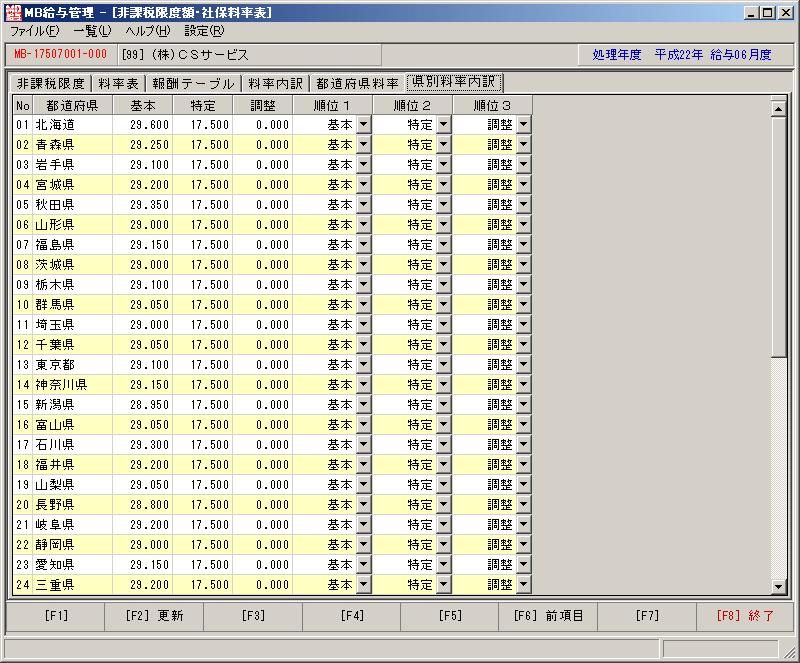Click the 順位 2 column header
This screenshot has height=663, width=800.
pyautogui.click(x=412, y=106)
